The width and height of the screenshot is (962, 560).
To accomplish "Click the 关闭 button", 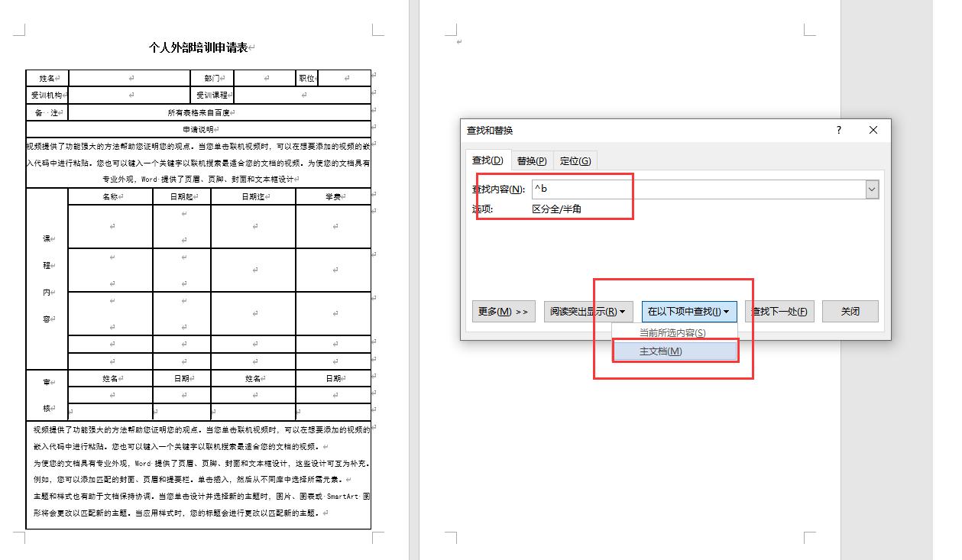I will (850, 311).
